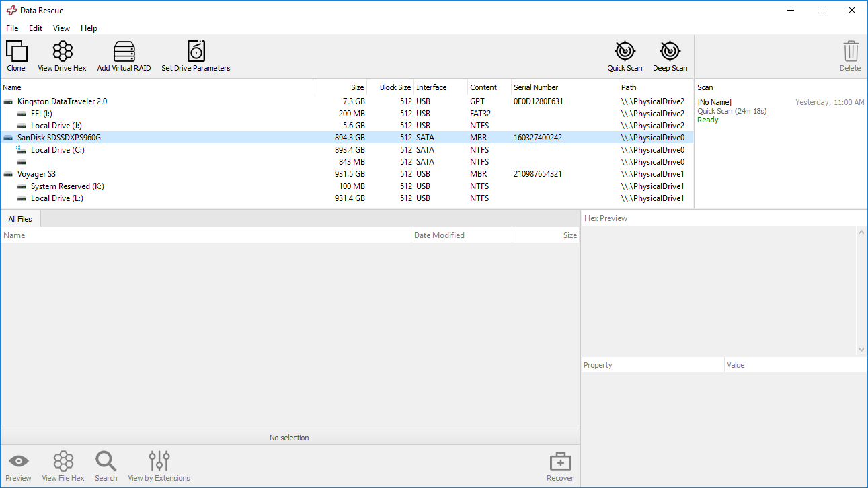The height and width of the screenshot is (488, 868).
Task: Click the Preview eye icon
Action: tap(19, 461)
